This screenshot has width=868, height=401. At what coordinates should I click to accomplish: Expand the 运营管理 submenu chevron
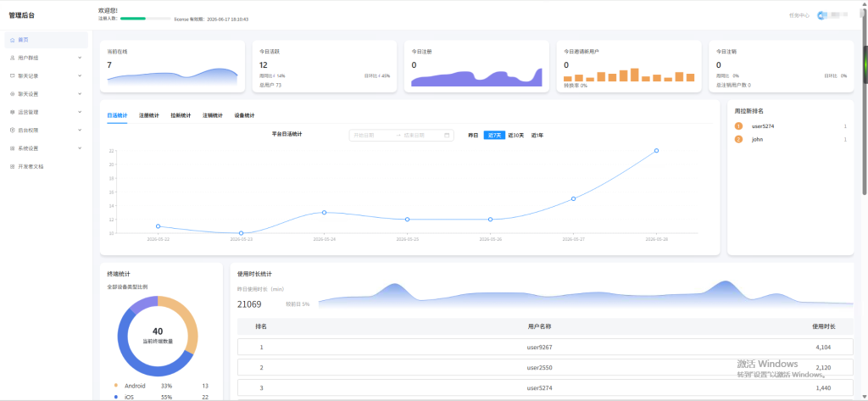pyautogui.click(x=80, y=112)
